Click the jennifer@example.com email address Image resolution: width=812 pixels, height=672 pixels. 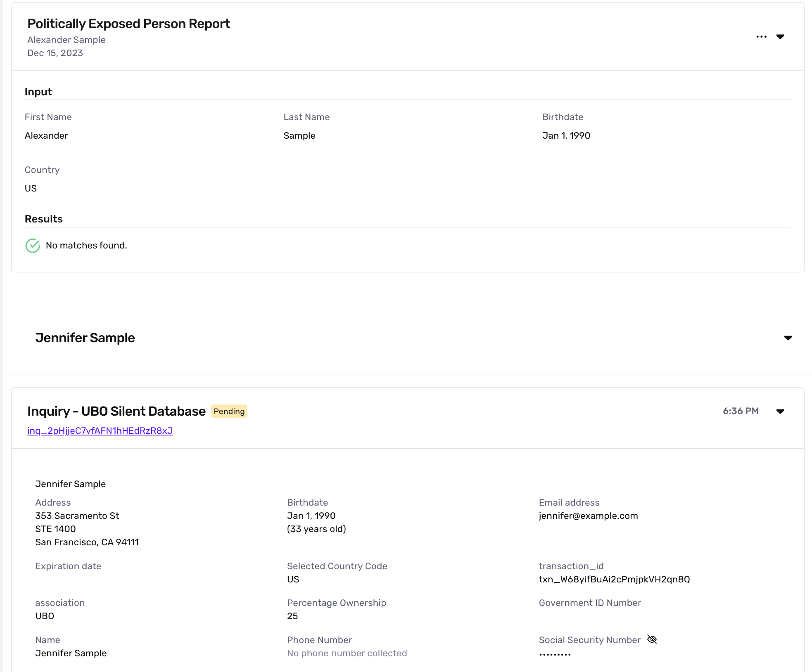[x=588, y=516]
